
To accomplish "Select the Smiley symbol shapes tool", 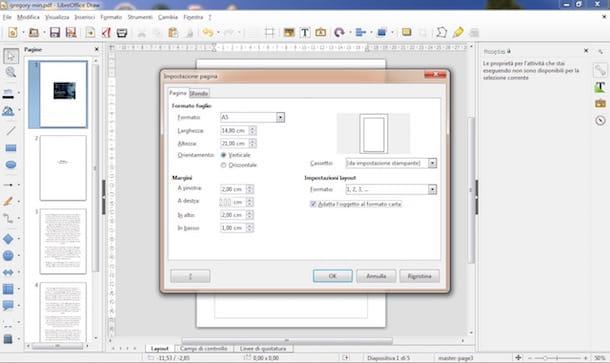I will [x=8, y=256].
